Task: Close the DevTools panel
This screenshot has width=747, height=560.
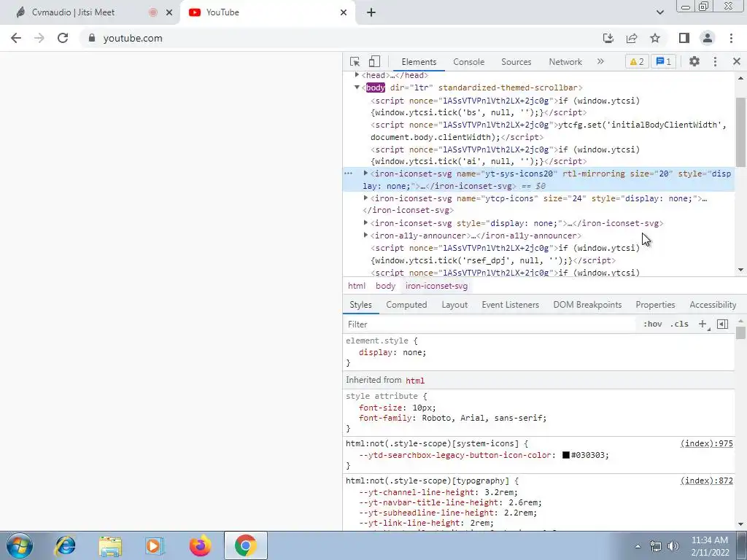Action: click(x=737, y=61)
